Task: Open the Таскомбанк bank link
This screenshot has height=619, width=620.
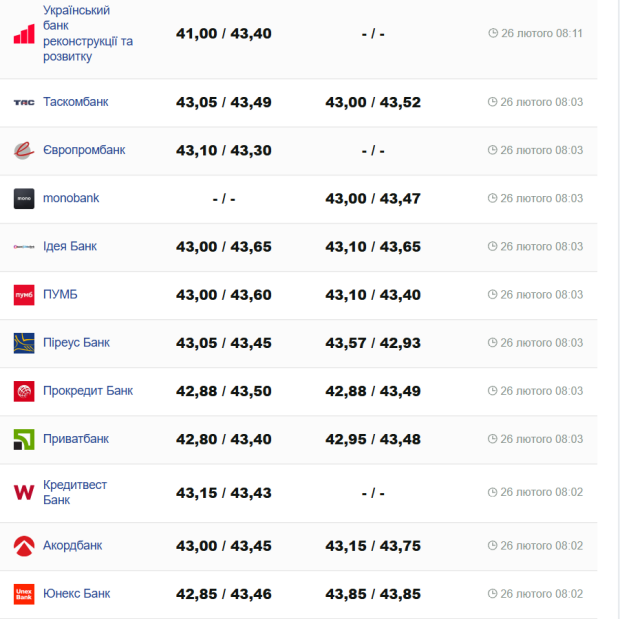Action: [x=76, y=102]
